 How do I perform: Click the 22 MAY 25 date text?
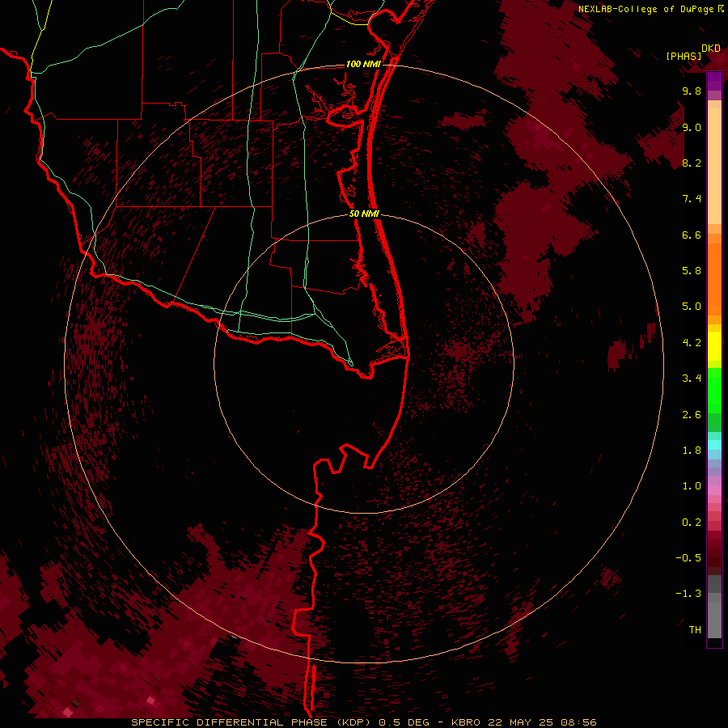(520, 722)
